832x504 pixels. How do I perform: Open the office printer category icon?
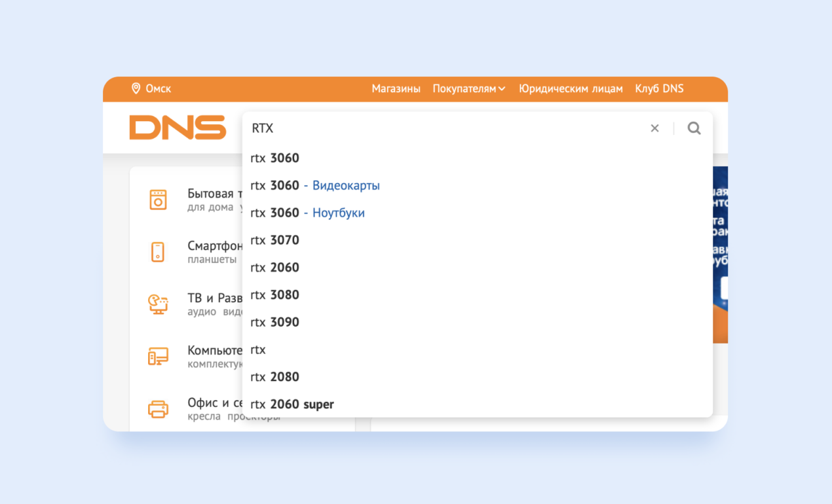(x=158, y=409)
